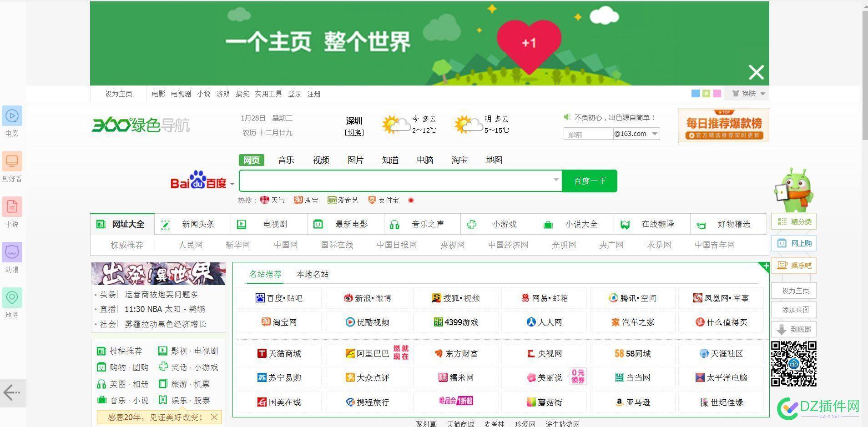This screenshot has width=868, height=427.
Task: Expand search box suggestion arrow
Action: [x=556, y=180]
